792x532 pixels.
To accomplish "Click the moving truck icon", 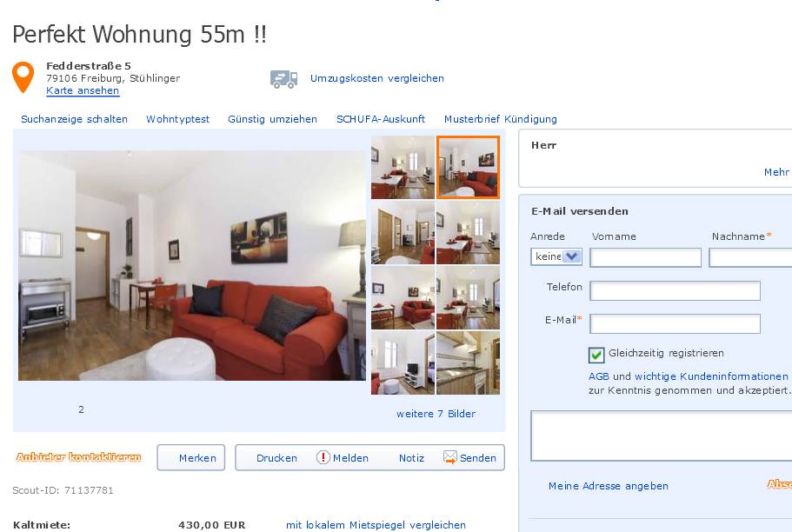I will [284, 79].
